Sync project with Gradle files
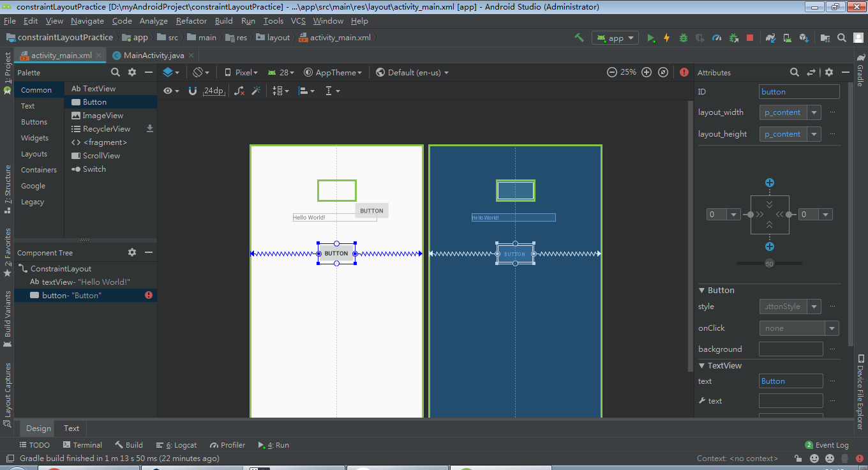The width and height of the screenshot is (868, 470). [771, 38]
